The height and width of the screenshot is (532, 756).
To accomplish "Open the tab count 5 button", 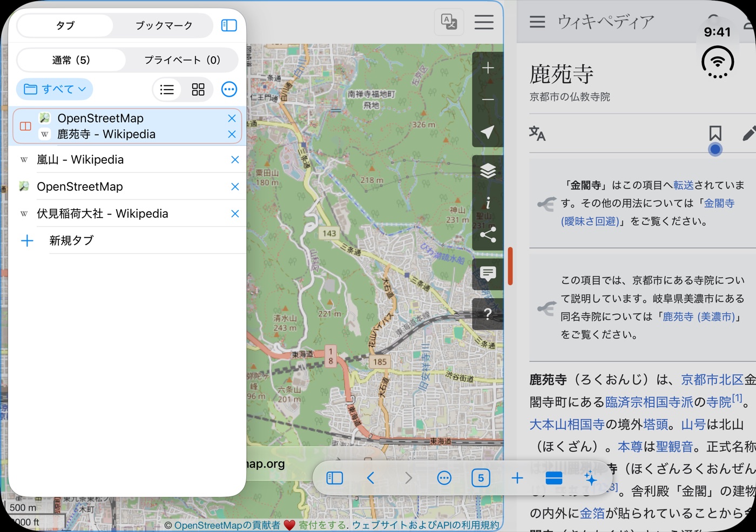I will pyautogui.click(x=481, y=478).
